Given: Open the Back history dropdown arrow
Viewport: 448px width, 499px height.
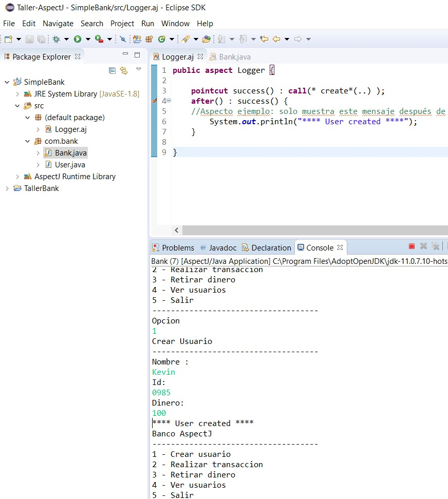Looking at the screenshot, I should 287,39.
